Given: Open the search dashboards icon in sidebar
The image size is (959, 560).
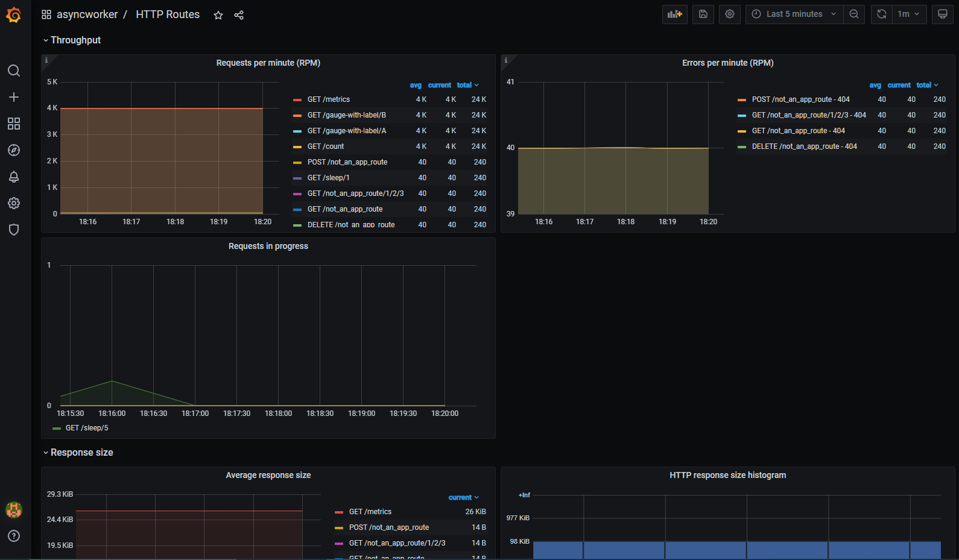Looking at the screenshot, I should 13,71.
